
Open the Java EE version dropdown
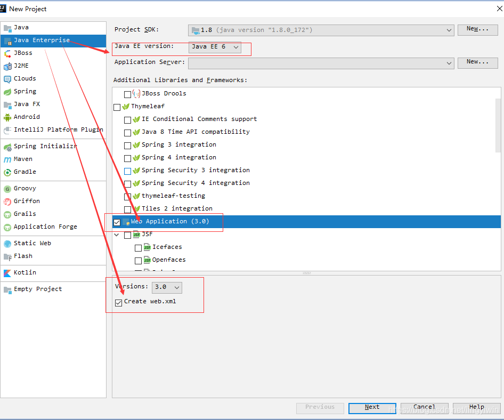(215, 47)
